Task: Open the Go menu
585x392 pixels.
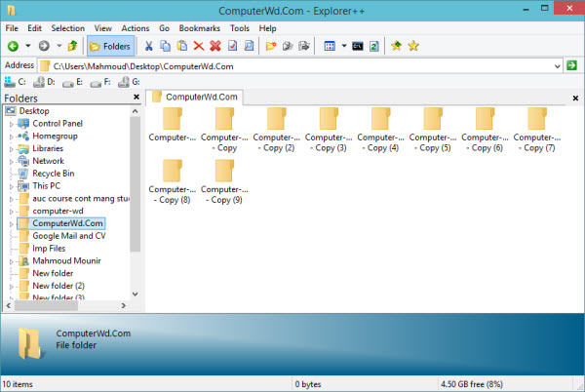Action: tap(164, 28)
